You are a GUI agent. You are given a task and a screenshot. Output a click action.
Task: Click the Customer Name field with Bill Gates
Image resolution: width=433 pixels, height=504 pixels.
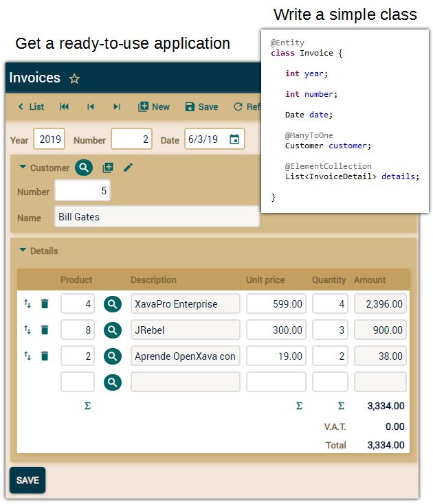pos(157,217)
